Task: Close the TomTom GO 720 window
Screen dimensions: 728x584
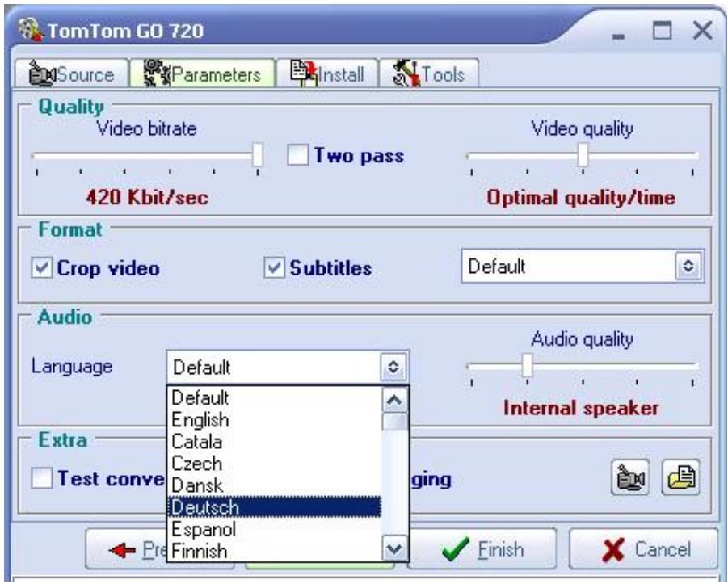Action: click(x=702, y=32)
